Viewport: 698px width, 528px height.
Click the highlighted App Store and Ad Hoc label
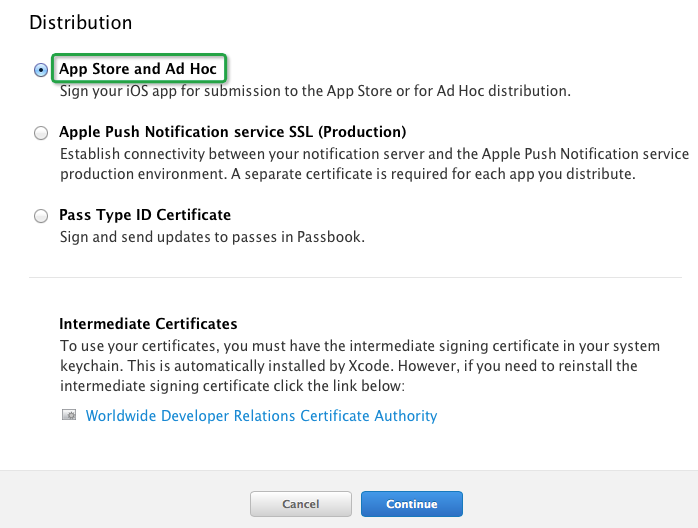(138, 69)
